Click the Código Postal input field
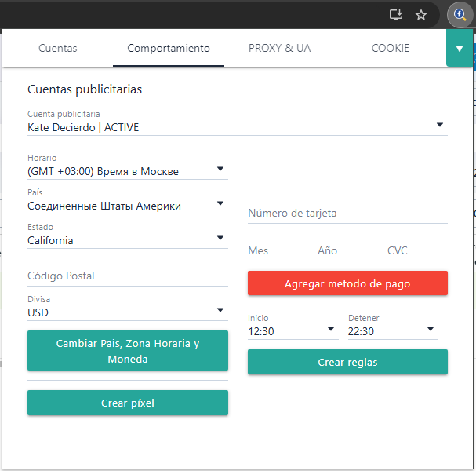Viewport: 476px width, 471px height. point(128,276)
